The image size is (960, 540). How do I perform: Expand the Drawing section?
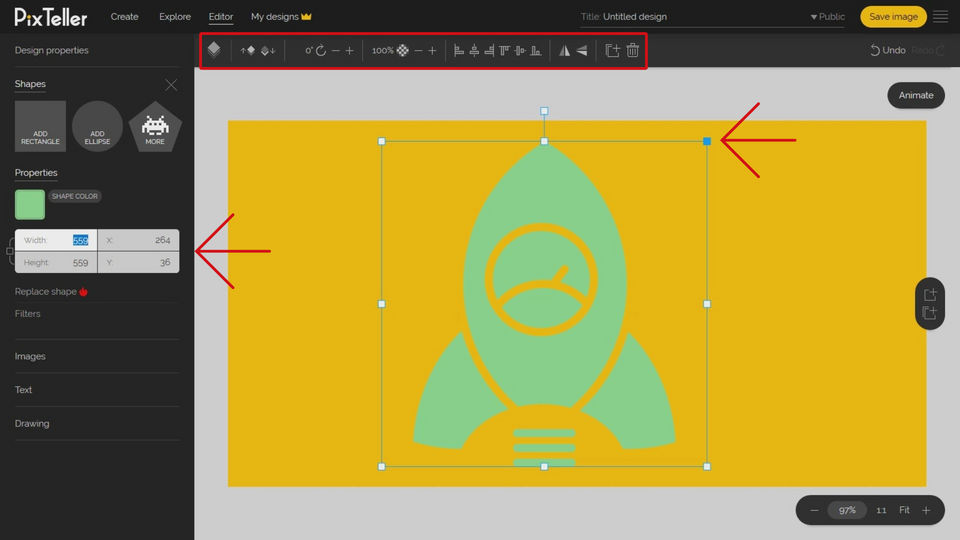coord(32,424)
